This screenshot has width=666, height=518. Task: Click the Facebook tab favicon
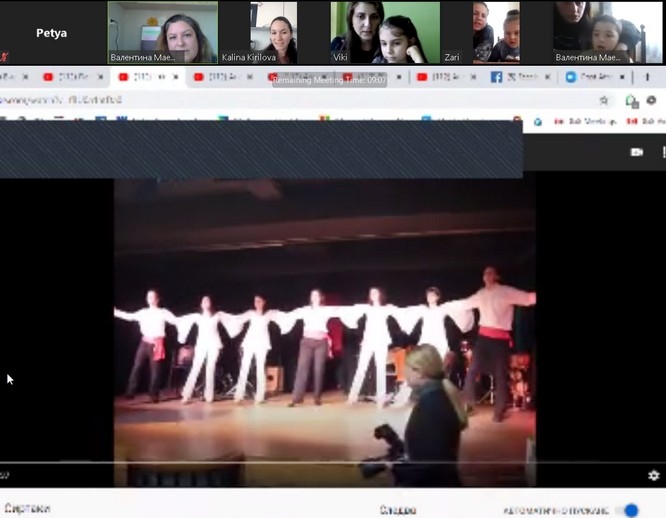click(x=496, y=77)
